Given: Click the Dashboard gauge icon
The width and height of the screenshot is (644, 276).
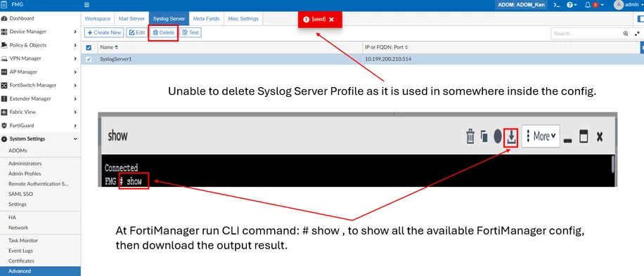Looking at the screenshot, I should tap(4, 18).
